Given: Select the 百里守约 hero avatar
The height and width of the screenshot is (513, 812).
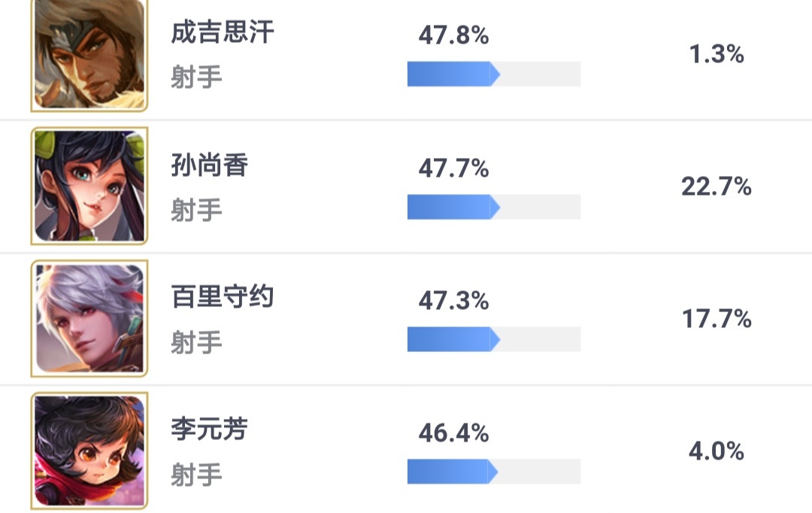Looking at the screenshot, I should [x=89, y=318].
